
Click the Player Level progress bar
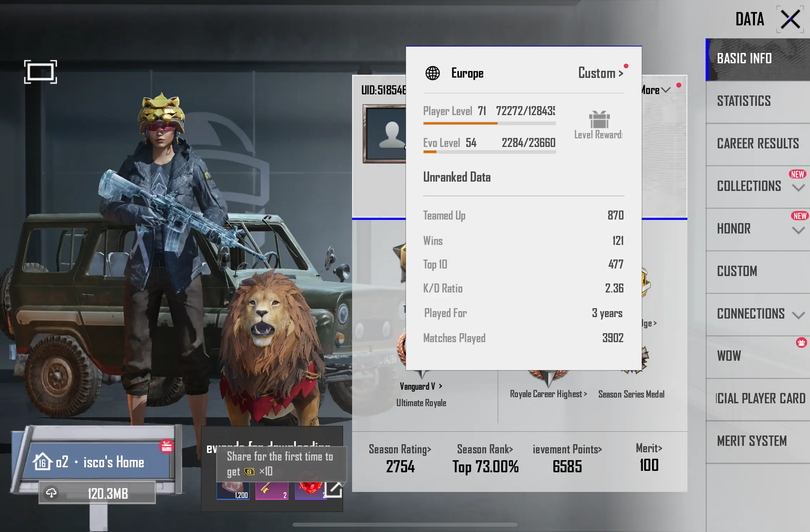(x=489, y=123)
